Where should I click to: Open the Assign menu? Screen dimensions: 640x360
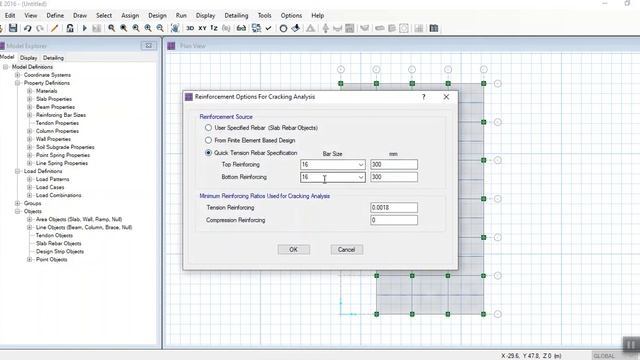(x=130, y=16)
